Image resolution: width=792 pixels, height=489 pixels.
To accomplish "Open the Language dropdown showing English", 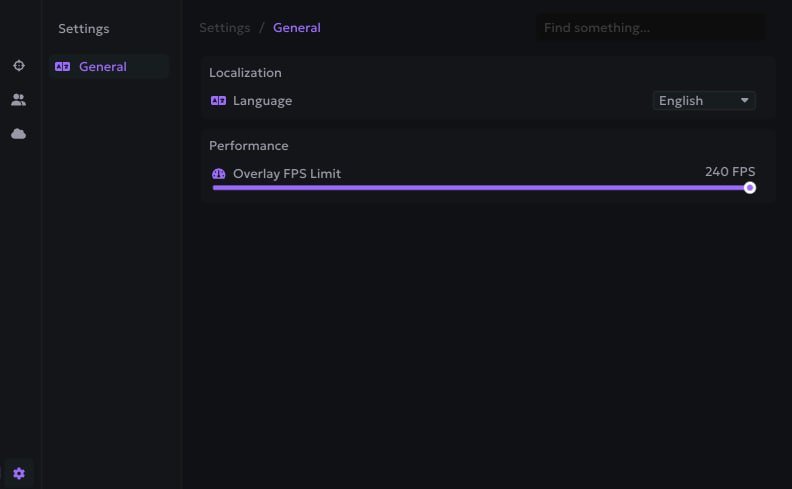I will pos(704,101).
